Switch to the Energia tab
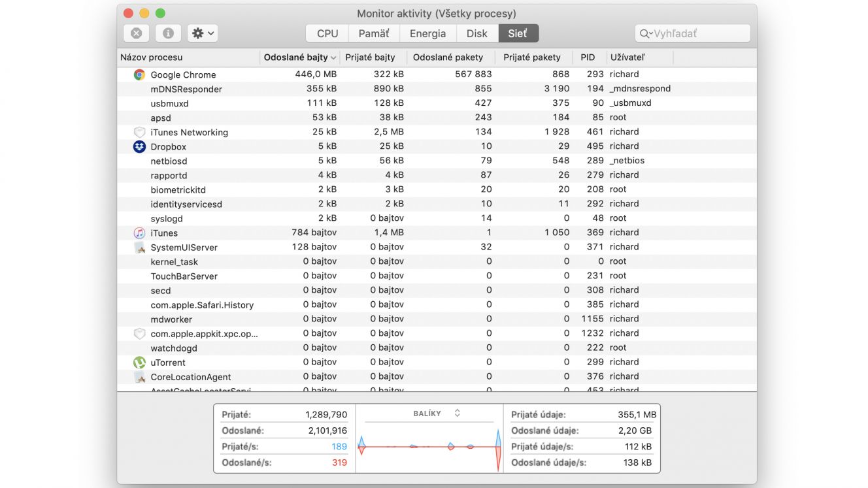Image resolution: width=868 pixels, height=488 pixels. (427, 33)
